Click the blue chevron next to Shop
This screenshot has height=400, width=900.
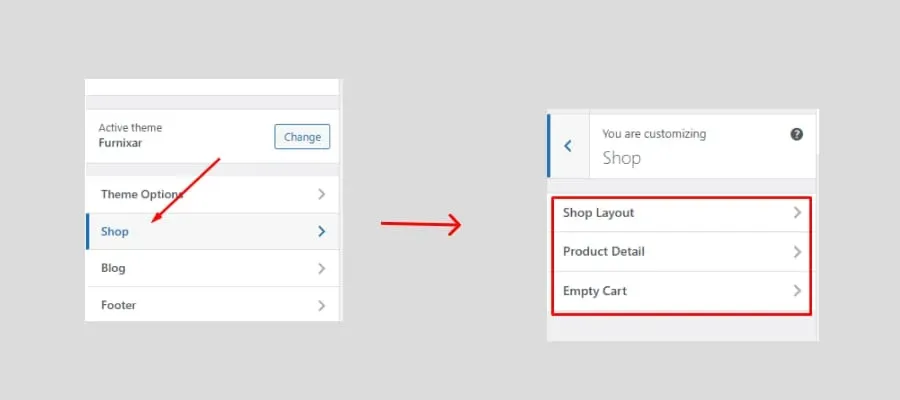pyautogui.click(x=321, y=231)
